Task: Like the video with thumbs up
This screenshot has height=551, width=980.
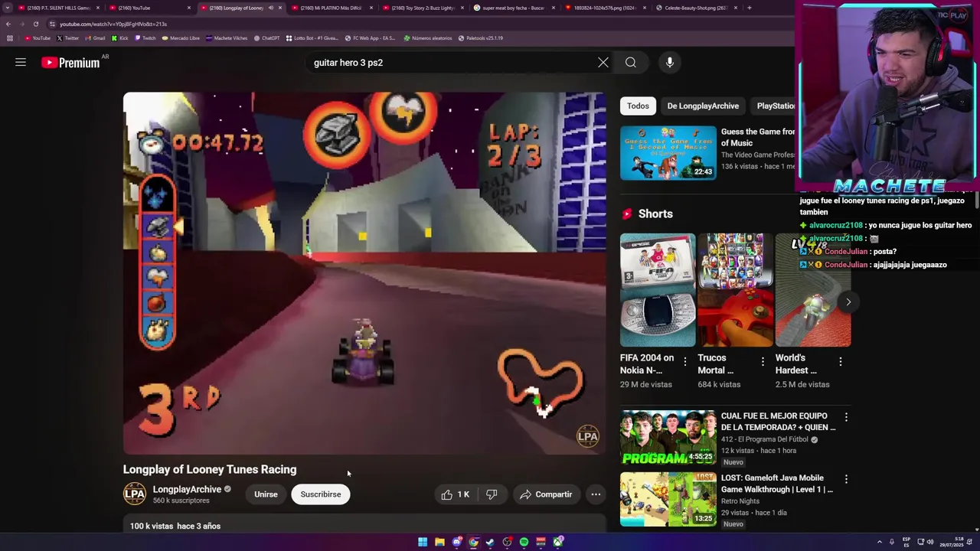Action: tap(456, 494)
